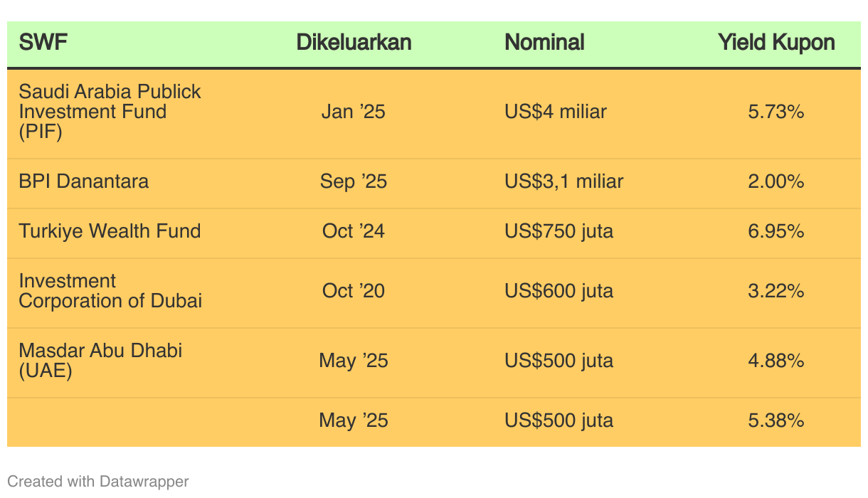868x498 pixels.
Task: Open the Created with Datawrapper link
Action: (98, 482)
